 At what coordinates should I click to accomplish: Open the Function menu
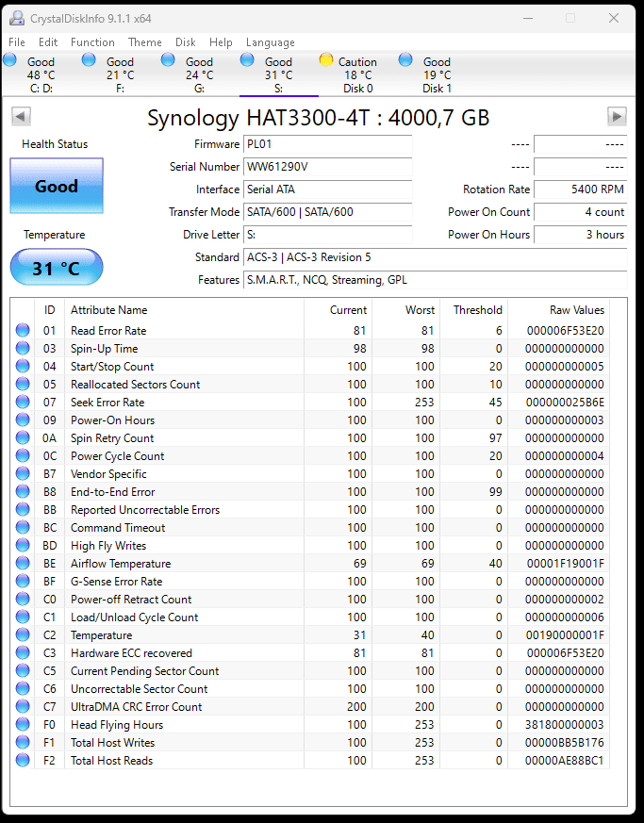tap(92, 42)
